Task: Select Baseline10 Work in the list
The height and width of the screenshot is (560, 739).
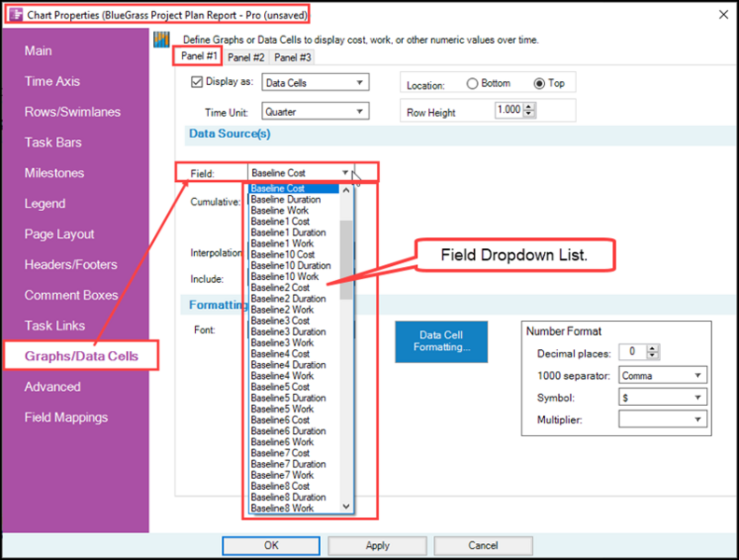Action: click(x=293, y=276)
